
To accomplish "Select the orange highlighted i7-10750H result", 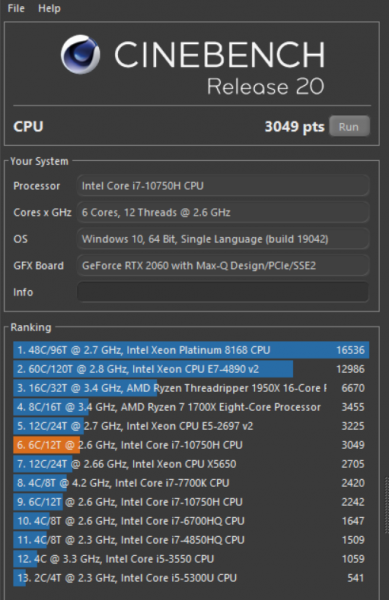I will (191, 445).
